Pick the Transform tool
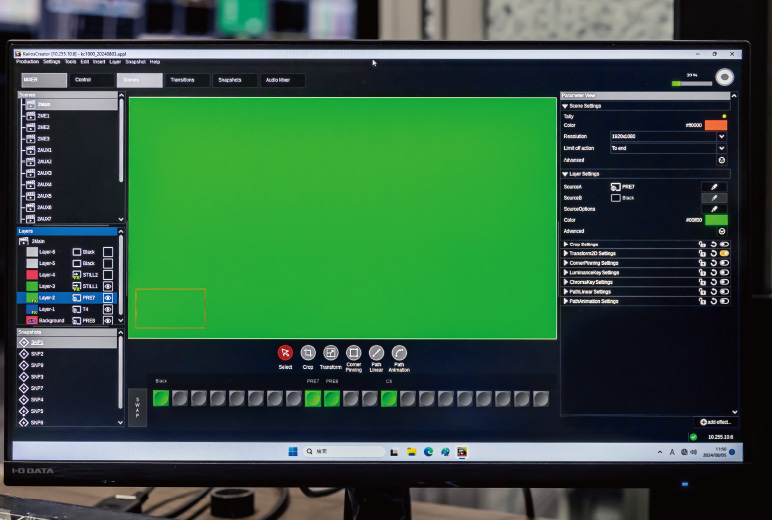 point(330,352)
